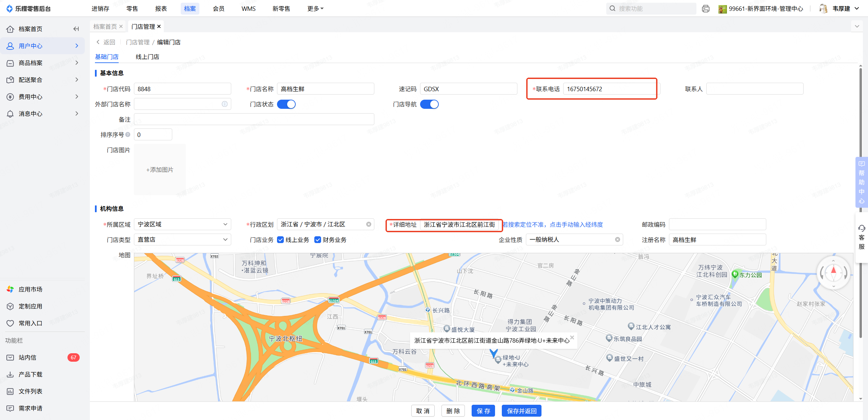Toggle the 门店导航 switch
Image resolution: width=868 pixels, height=420 pixels.
[x=429, y=104]
